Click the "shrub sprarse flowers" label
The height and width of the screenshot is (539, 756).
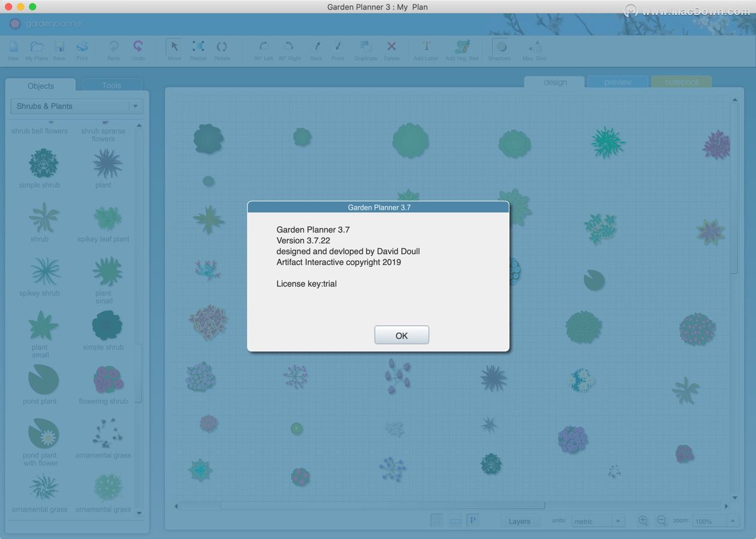(103, 135)
